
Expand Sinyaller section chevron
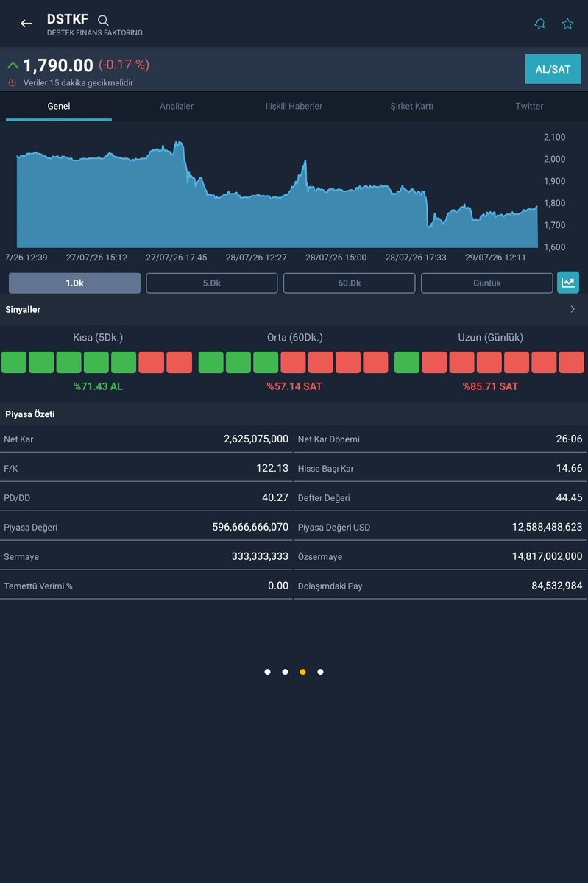pyautogui.click(x=573, y=310)
